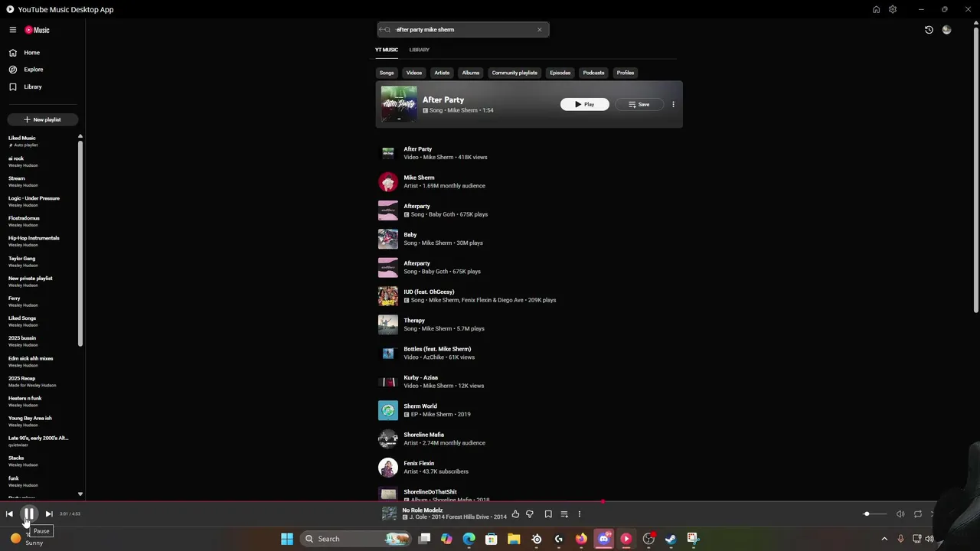The image size is (980, 551).
Task: Filter results by Songs
Action: coord(387,73)
